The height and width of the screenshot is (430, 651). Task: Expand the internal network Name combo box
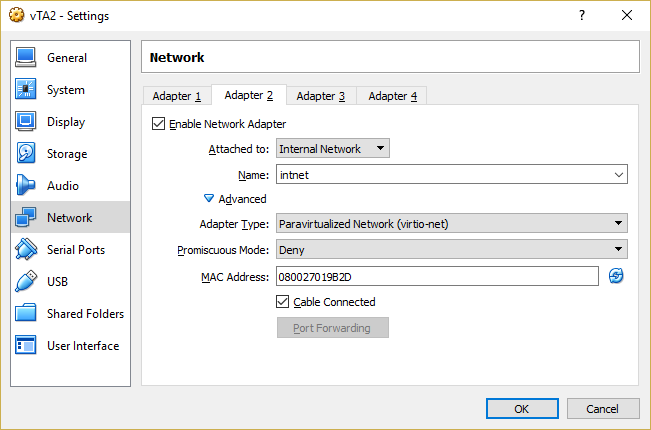pyautogui.click(x=619, y=175)
